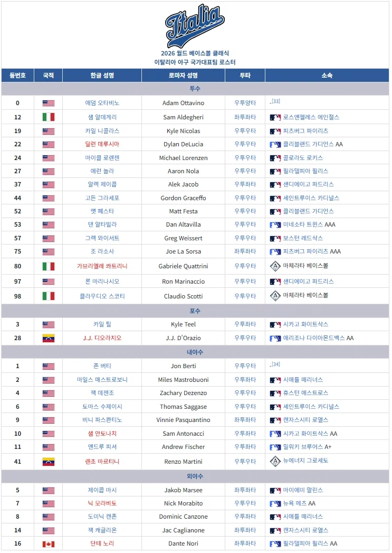The height and width of the screenshot is (553, 392).
Task: Open the 좌투좌타 link in Joe La Sorsa's row
Action: click(x=245, y=251)
